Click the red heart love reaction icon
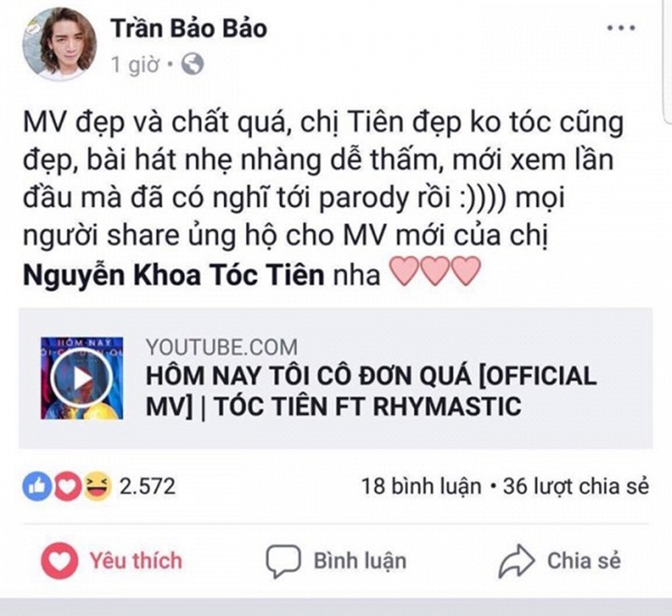The width and height of the screenshot is (672, 616). click(67, 486)
